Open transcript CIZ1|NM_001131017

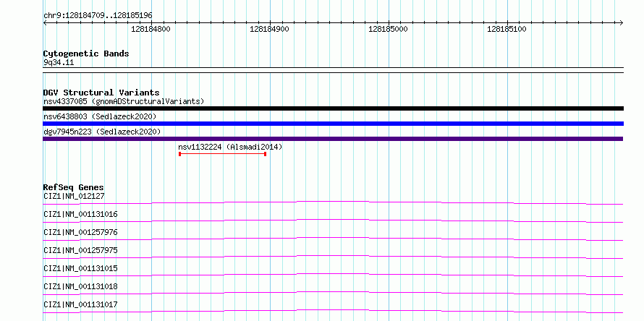click(80, 304)
